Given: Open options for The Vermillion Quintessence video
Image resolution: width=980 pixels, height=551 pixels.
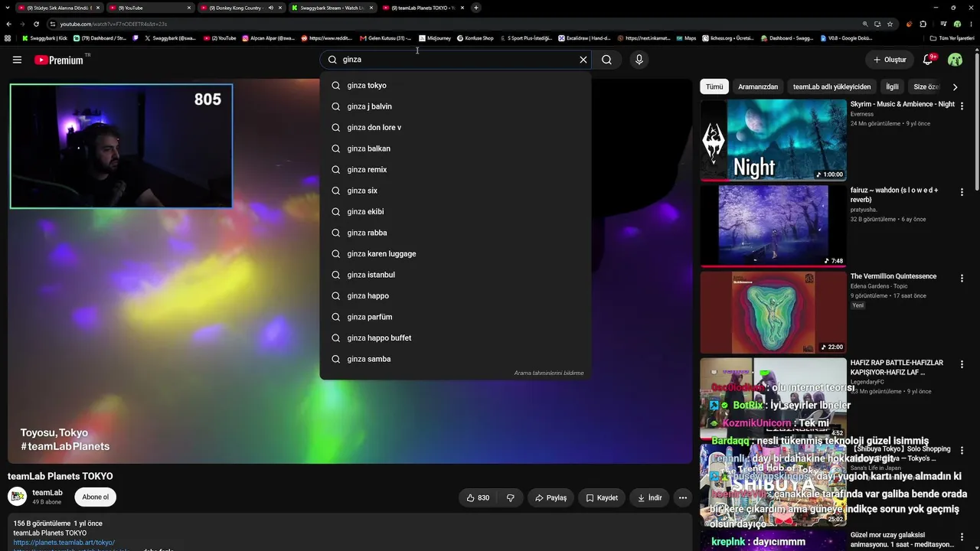Looking at the screenshot, I should (x=962, y=279).
